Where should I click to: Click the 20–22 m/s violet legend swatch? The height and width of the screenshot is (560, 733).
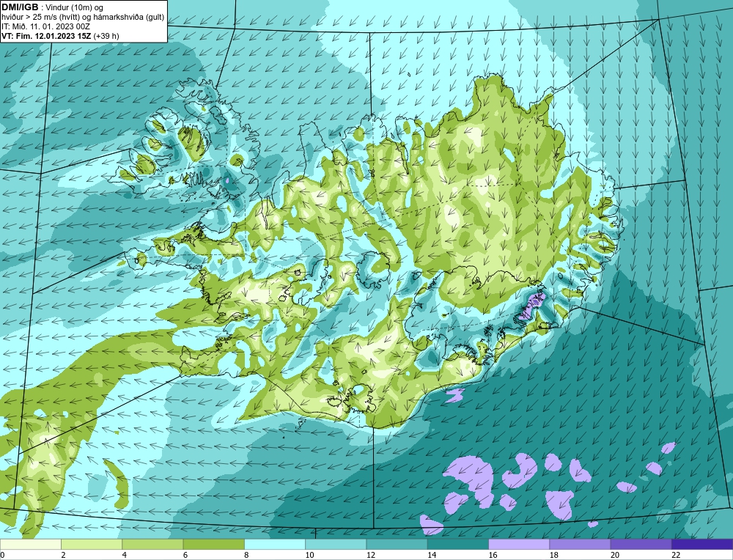[x=641, y=545]
